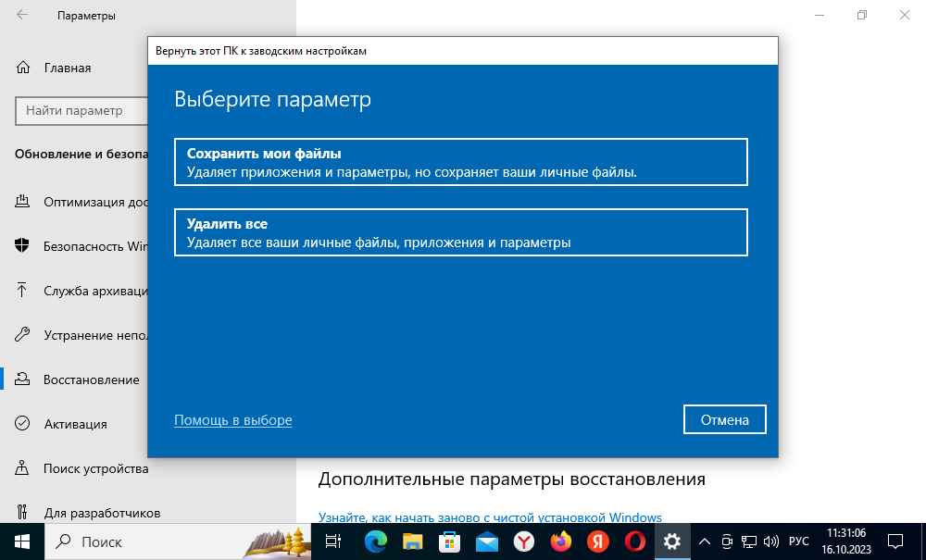Open File Explorer from the taskbar
This screenshot has height=560, width=926.
tap(412, 541)
